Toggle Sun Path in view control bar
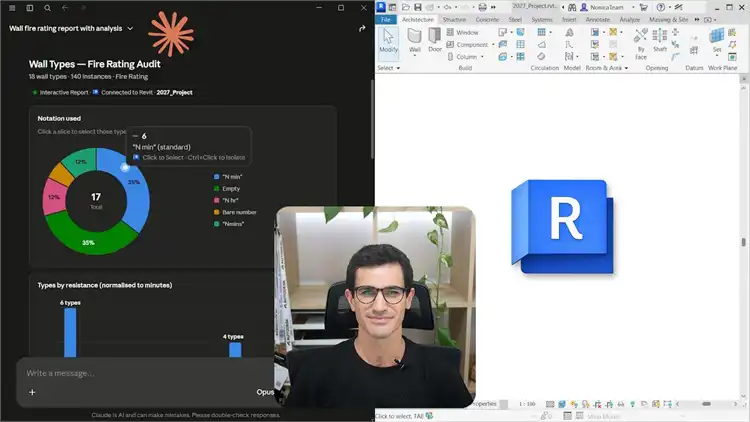Screen dimensions: 750x422 (x=574, y=404)
